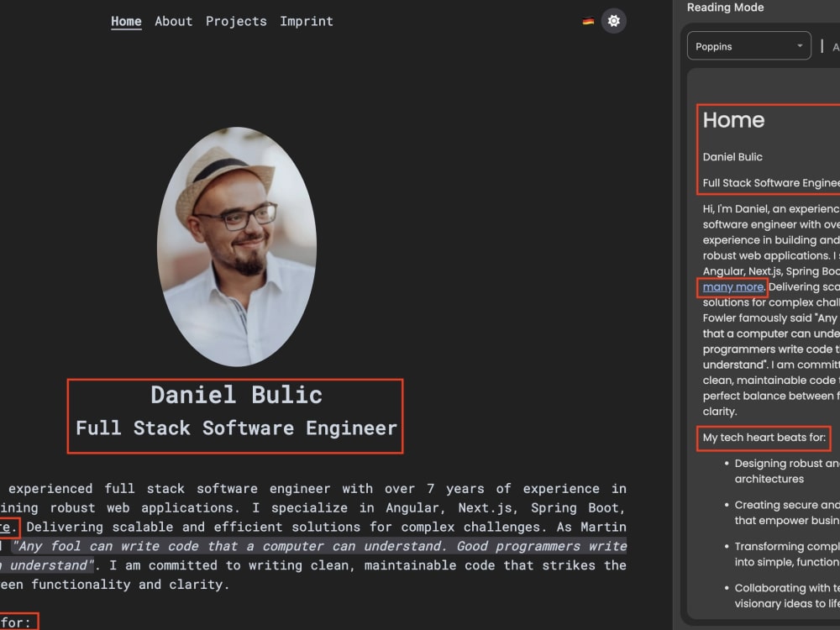Viewport: 840px width, 630px height.
Task: Click the "Reading Mode" panel title
Action: (x=726, y=8)
